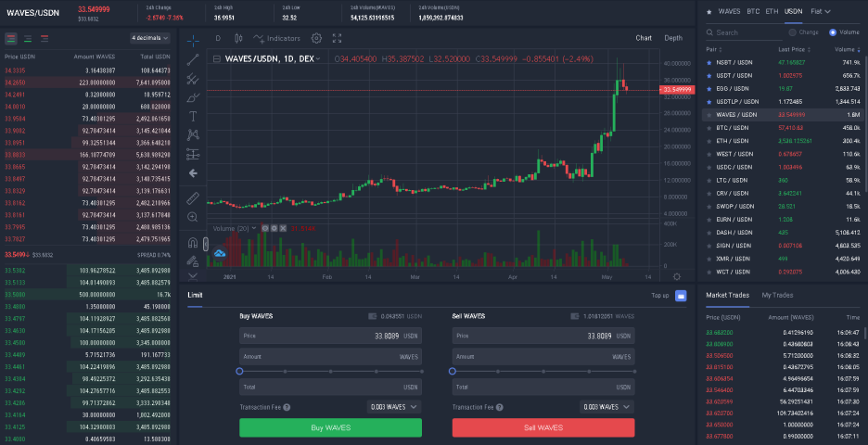Viewport: 868px width, 445px height.
Task: Collapse the chart legend box icon
Action: pyautogui.click(x=216, y=58)
